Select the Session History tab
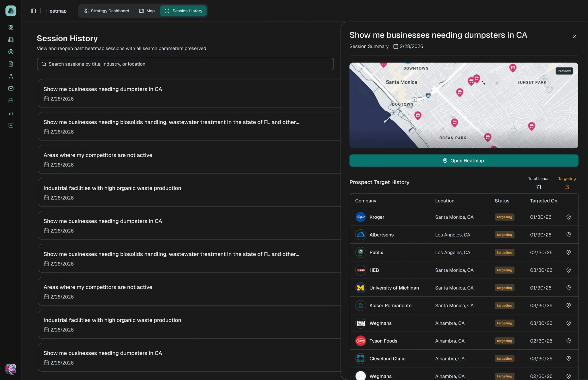Screen dimensions: 588x380 [183, 11]
